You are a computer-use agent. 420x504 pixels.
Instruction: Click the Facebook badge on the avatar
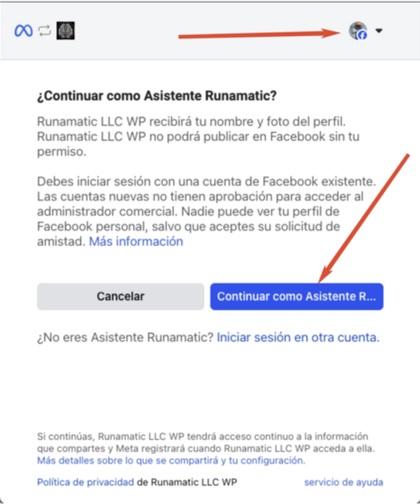tap(362, 35)
